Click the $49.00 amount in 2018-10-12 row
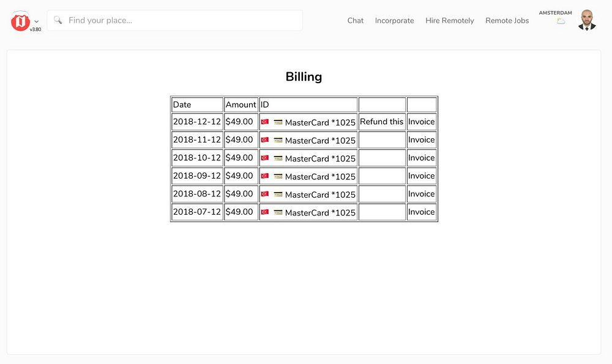612x364 pixels. [x=239, y=158]
